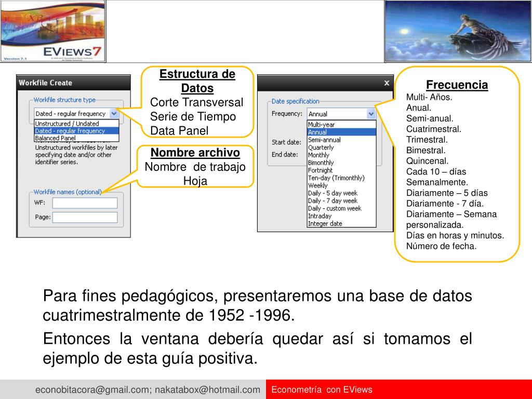This screenshot has width=532, height=399.
Task: Choose Semi-annual frequency
Action: click(x=342, y=140)
